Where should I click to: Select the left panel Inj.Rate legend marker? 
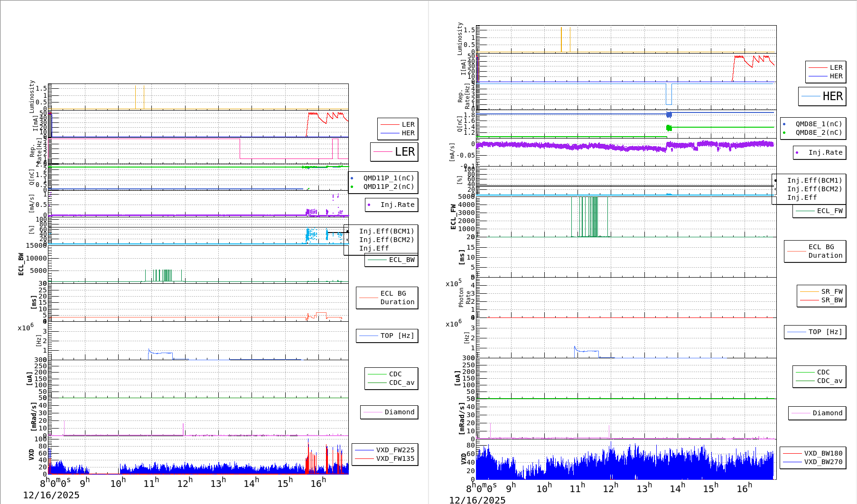click(369, 205)
